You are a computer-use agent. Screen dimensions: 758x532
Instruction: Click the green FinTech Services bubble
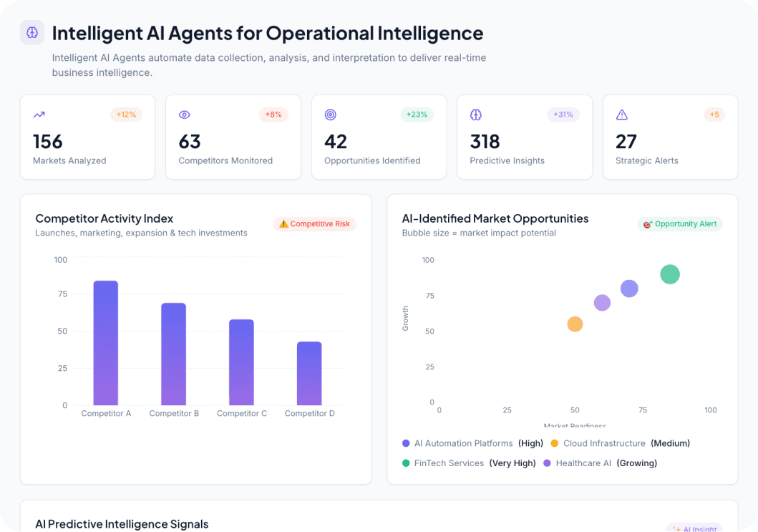pyautogui.click(x=670, y=274)
